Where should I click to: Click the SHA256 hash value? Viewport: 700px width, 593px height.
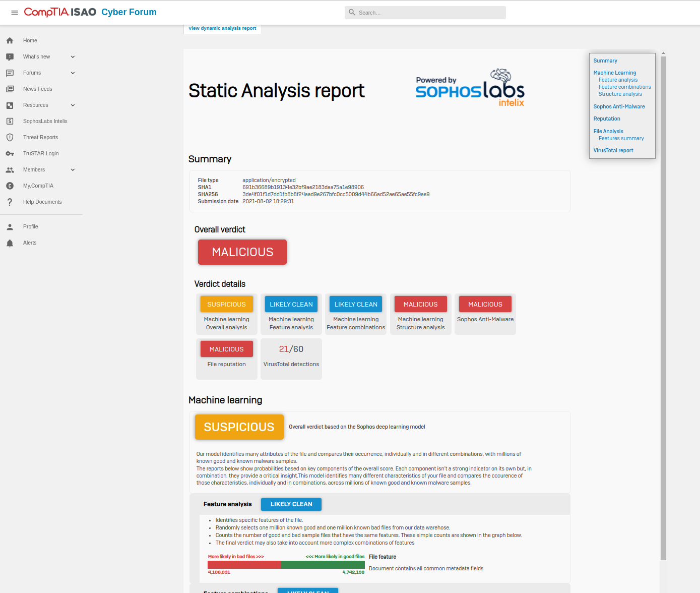coord(336,194)
